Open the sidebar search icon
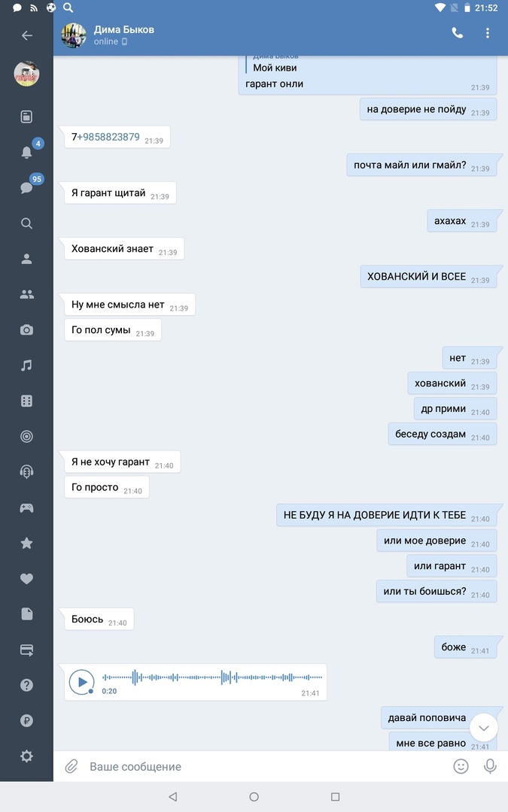508x812 pixels. (x=26, y=223)
